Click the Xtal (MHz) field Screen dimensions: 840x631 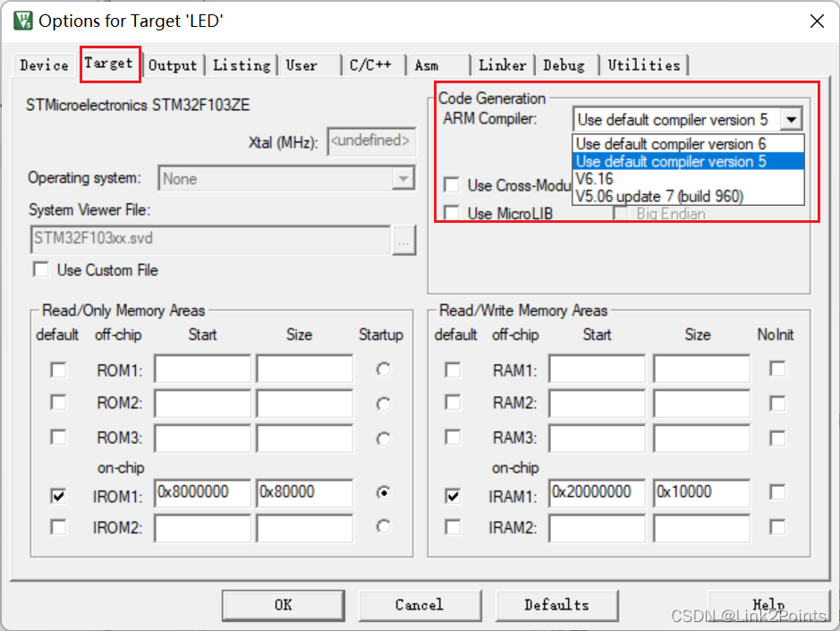click(371, 141)
